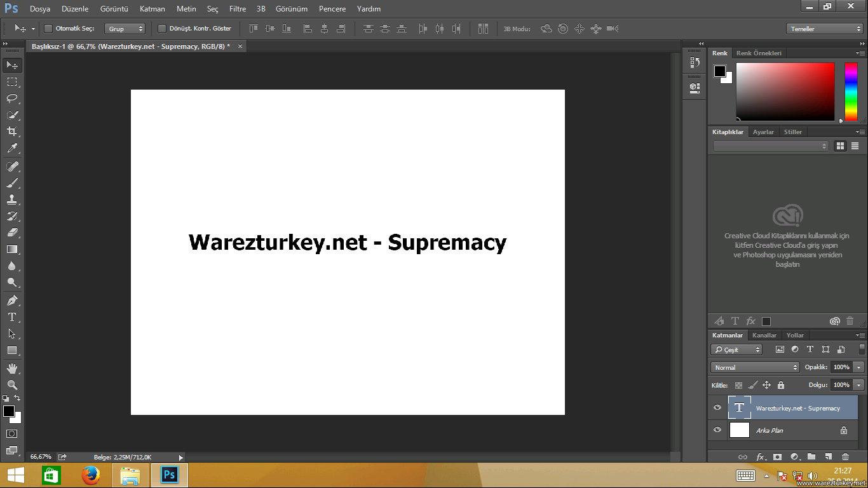The image size is (868, 488).
Task: Open the Dolgu slider dropdown arrow
Action: point(859,385)
